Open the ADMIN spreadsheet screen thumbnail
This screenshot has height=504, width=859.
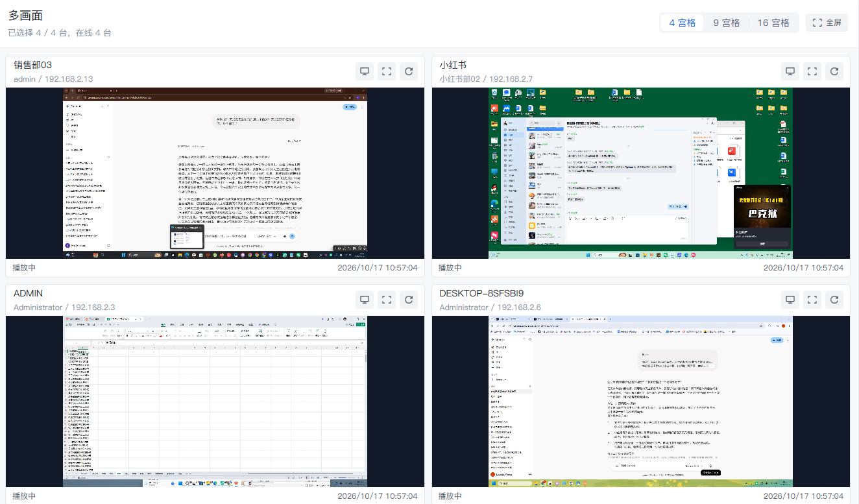tap(215, 402)
